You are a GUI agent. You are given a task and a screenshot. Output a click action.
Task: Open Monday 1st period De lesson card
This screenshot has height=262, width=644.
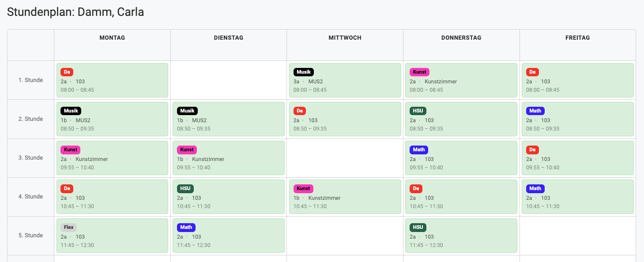pyautogui.click(x=112, y=80)
